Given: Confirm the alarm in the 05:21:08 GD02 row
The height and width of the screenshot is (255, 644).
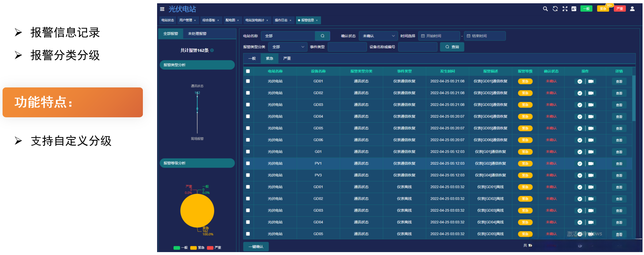Looking at the screenshot, I should (580, 93).
